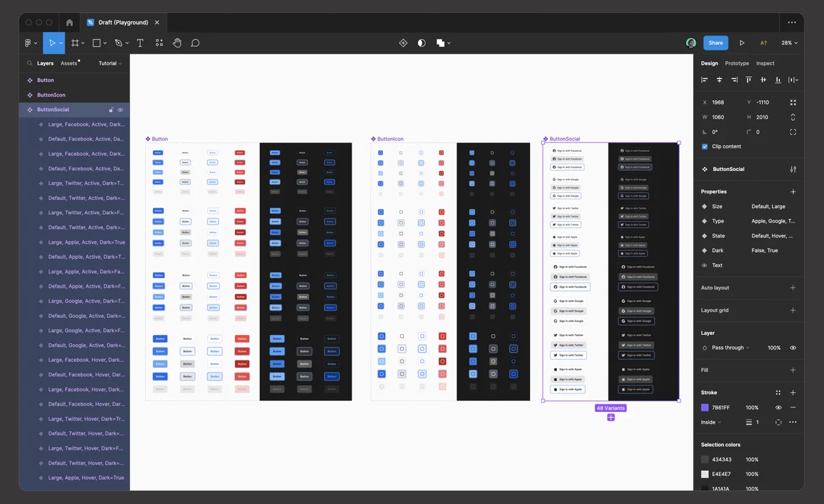824x504 pixels.
Task: Switch to the Prototype tab
Action: pyautogui.click(x=737, y=63)
